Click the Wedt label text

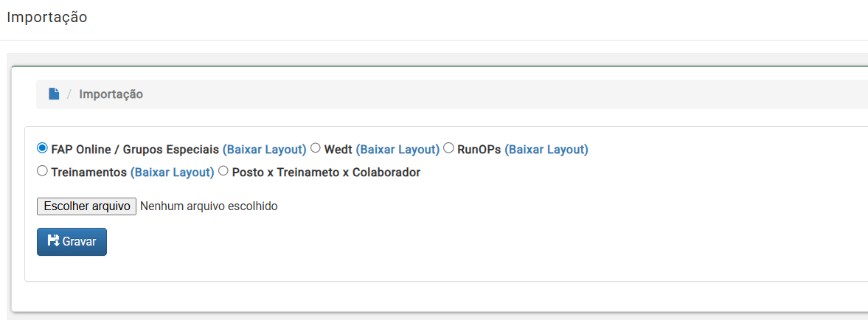[x=338, y=150]
